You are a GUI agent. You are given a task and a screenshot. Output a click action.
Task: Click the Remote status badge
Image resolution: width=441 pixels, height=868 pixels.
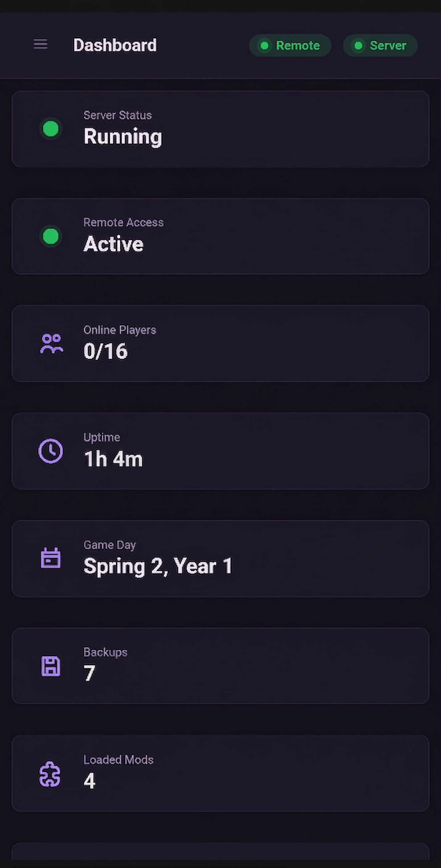(290, 45)
